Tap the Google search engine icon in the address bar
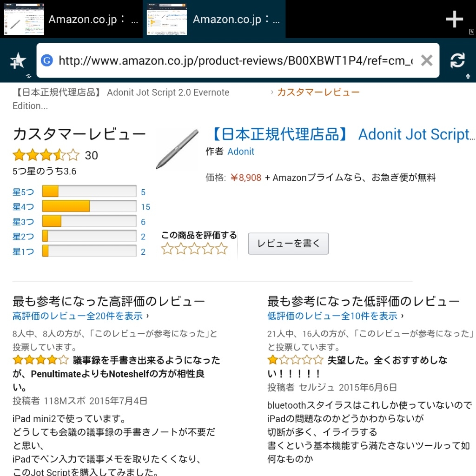 tap(47, 60)
